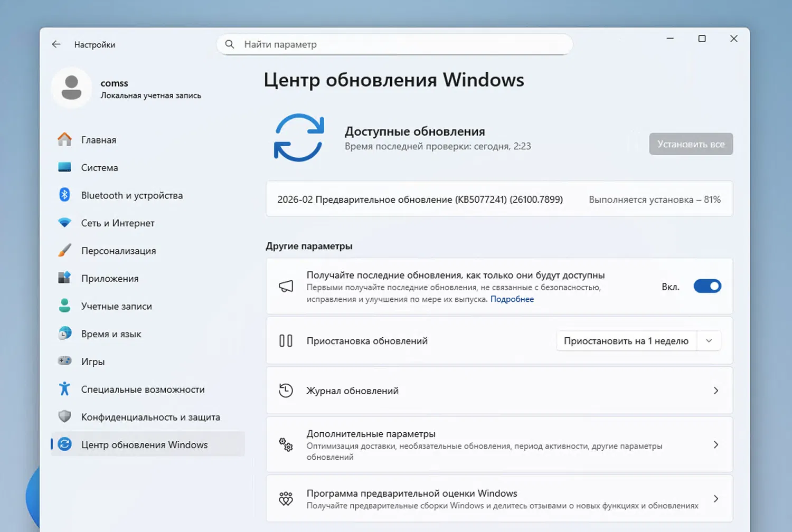Go to the Игры section
This screenshot has width=792, height=532.
pyautogui.click(x=148, y=362)
